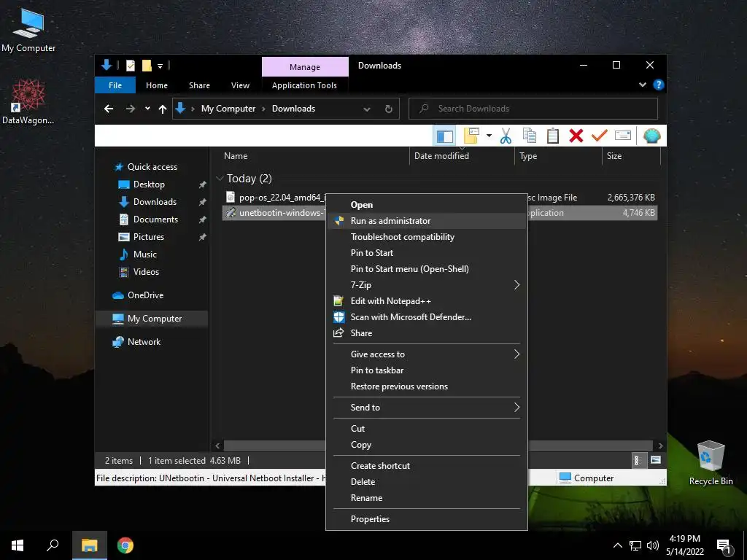The height and width of the screenshot is (560, 747).
Task: Switch to the Share ribbon tab
Action: point(199,85)
